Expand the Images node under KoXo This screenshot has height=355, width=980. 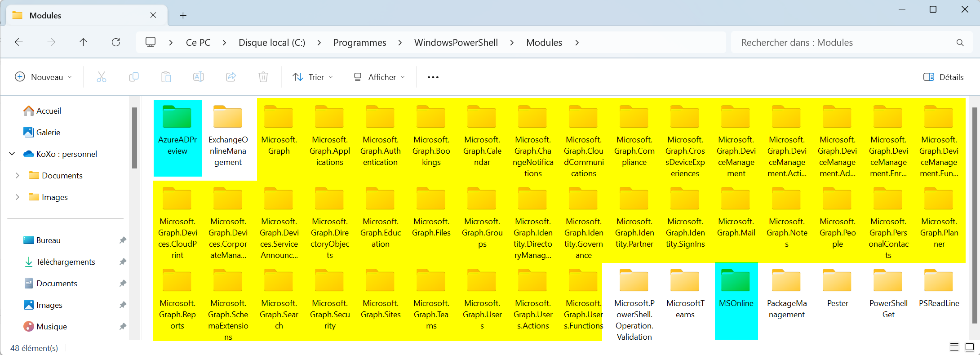point(18,197)
